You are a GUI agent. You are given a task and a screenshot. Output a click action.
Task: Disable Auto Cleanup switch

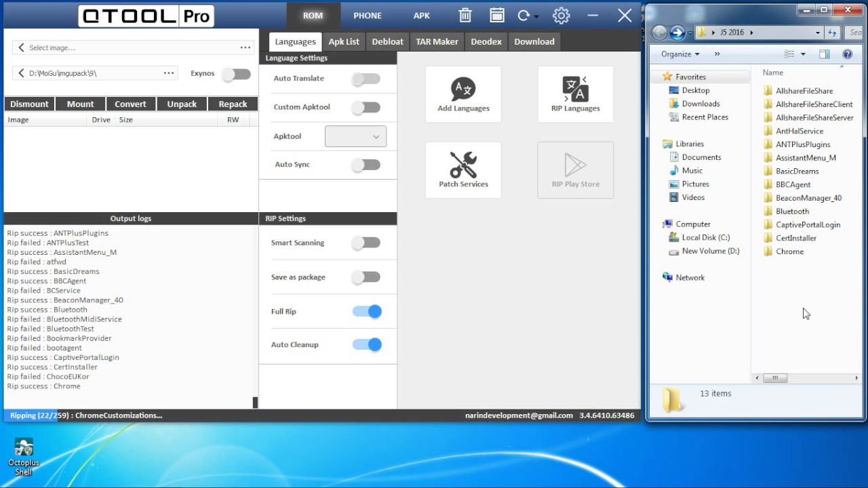click(367, 345)
